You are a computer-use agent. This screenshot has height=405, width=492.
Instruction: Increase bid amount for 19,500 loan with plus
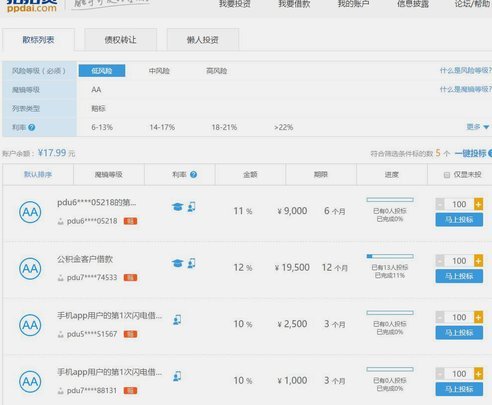pos(478,261)
